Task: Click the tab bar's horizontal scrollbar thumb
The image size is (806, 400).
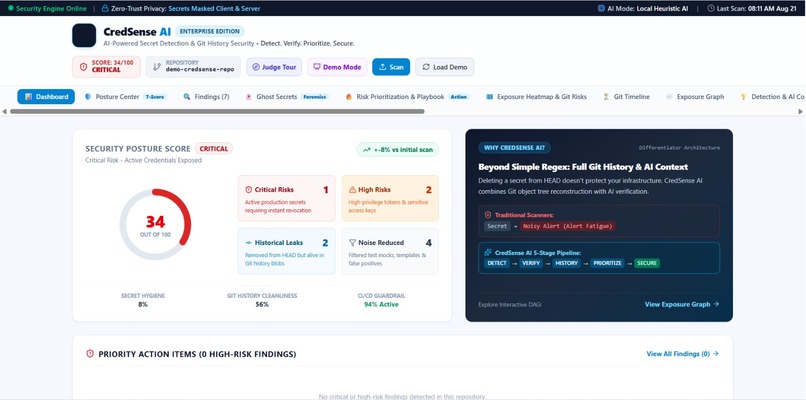Action: tap(217, 112)
